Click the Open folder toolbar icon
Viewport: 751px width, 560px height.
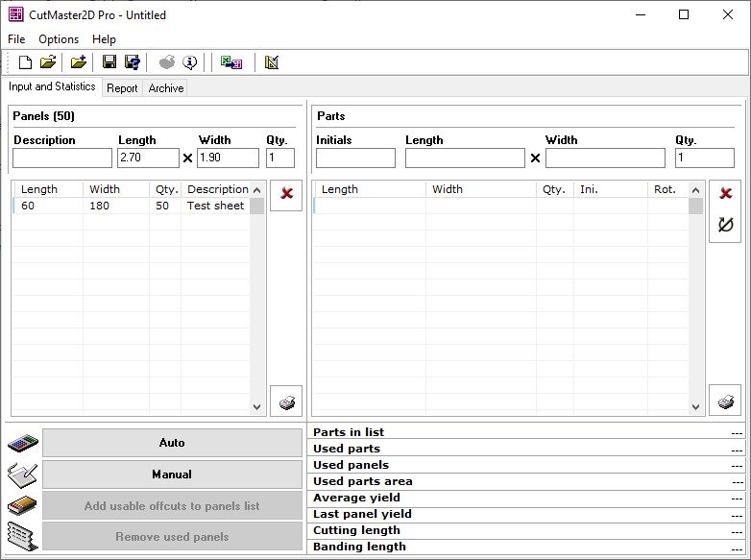tap(48, 62)
